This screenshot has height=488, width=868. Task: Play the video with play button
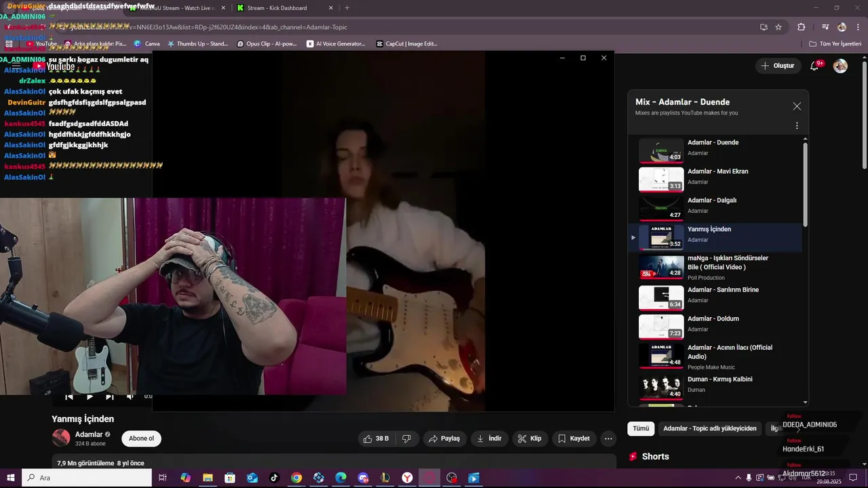[90, 397]
